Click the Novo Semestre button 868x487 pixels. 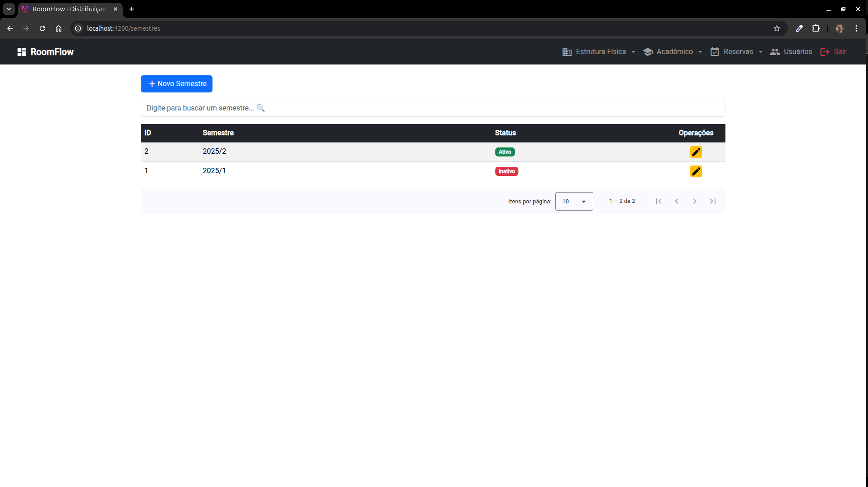[x=176, y=84]
